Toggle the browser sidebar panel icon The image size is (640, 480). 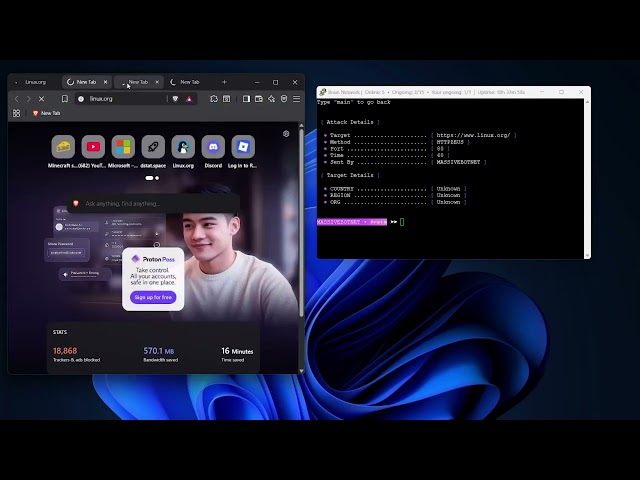tap(246, 99)
